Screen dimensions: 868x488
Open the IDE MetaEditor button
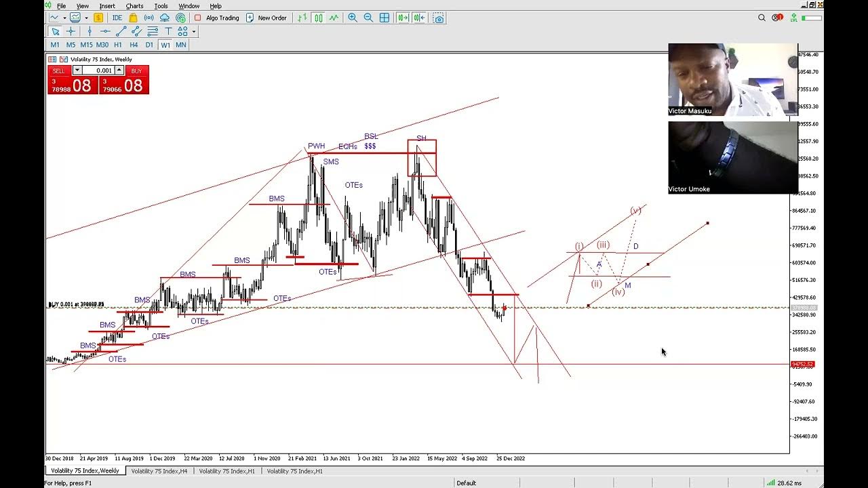[x=117, y=18]
